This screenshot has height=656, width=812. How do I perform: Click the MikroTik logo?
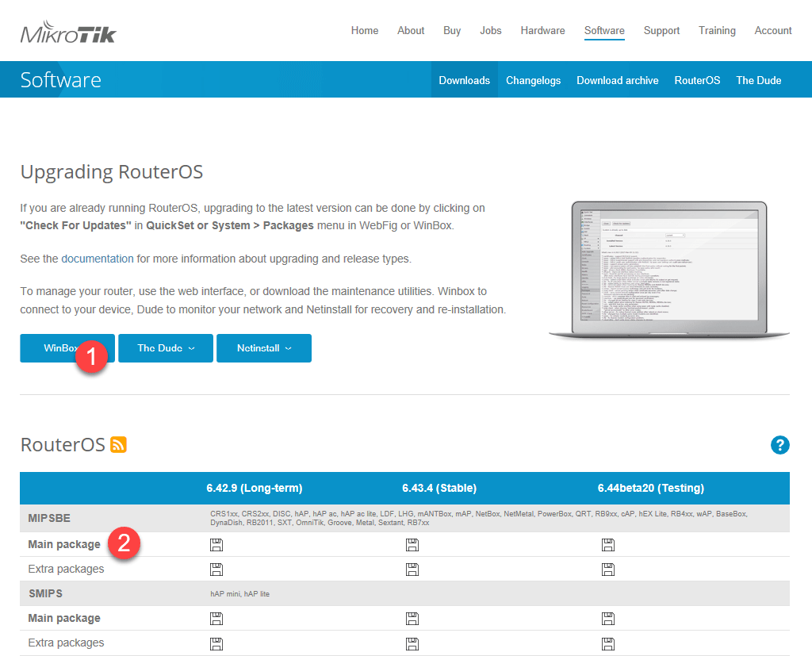click(x=68, y=33)
